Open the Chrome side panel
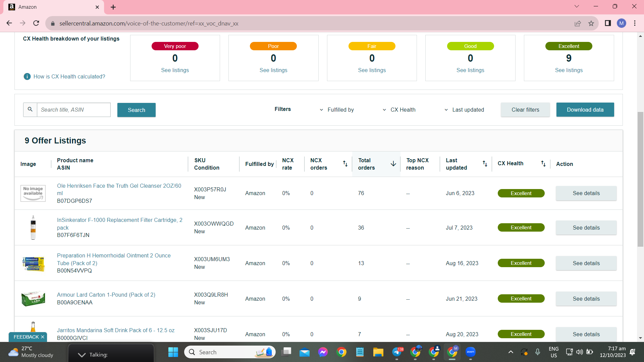644x362 pixels. click(x=608, y=23)
